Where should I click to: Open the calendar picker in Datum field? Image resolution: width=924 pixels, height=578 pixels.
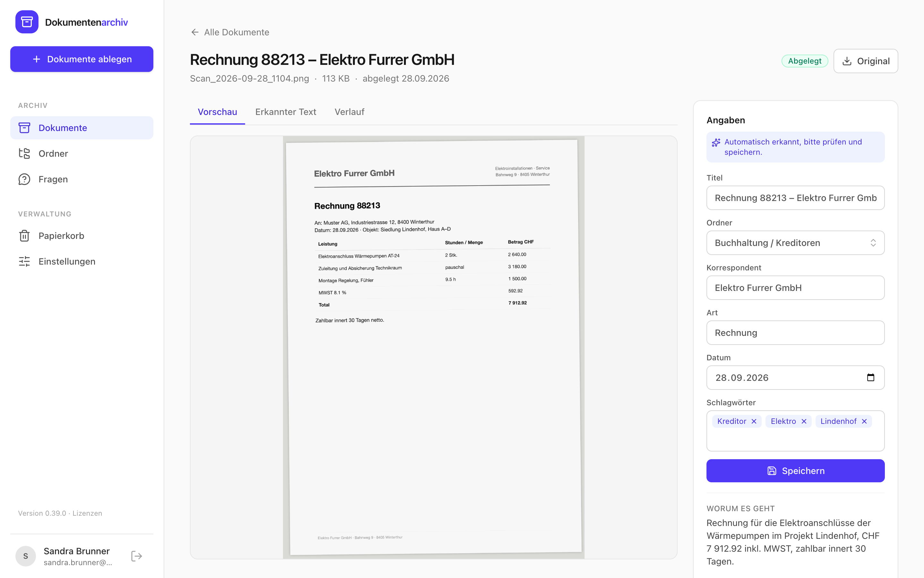[870, 378]
